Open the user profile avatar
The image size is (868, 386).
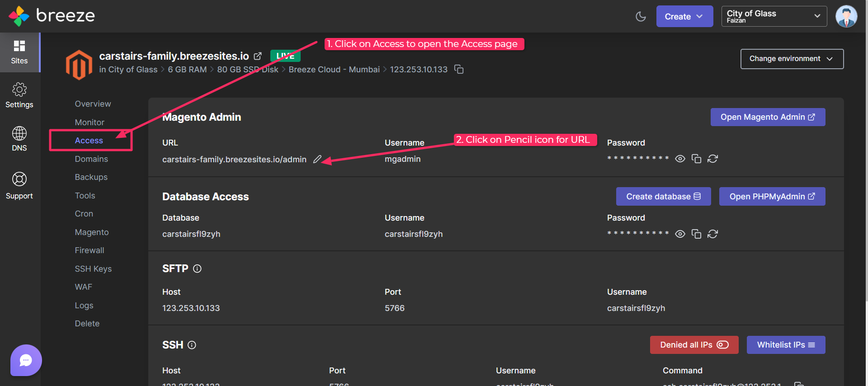click(x=846, y=16)
